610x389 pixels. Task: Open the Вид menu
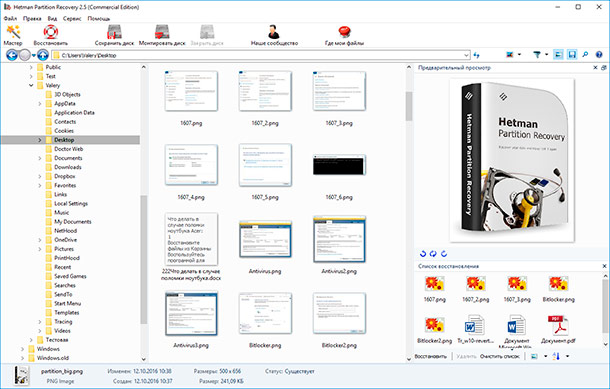coord(52,18)
